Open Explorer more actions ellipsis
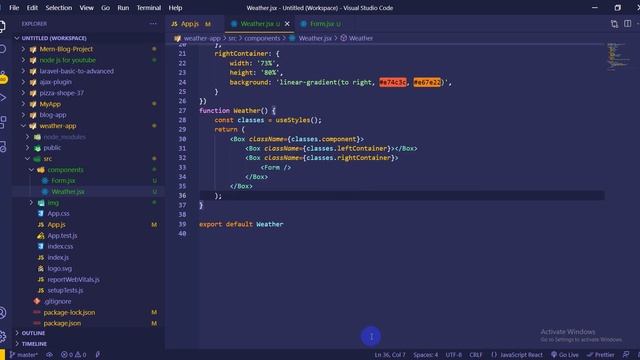The width and height of the screenshot is (640, 360). (x=153, y=24)
